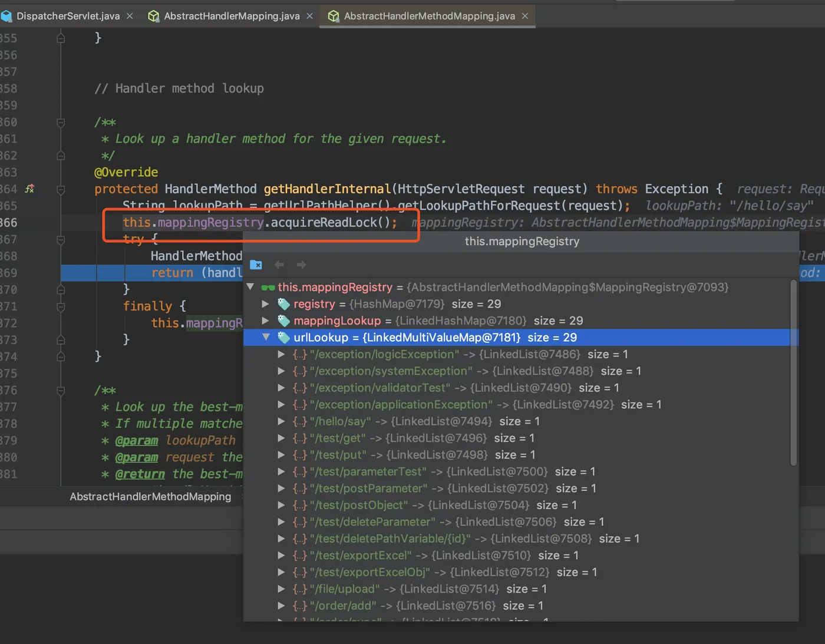Select AbstractHandlerMethodMapping.java tab
This screenshot has height=644, width=825.
[429, 16]
